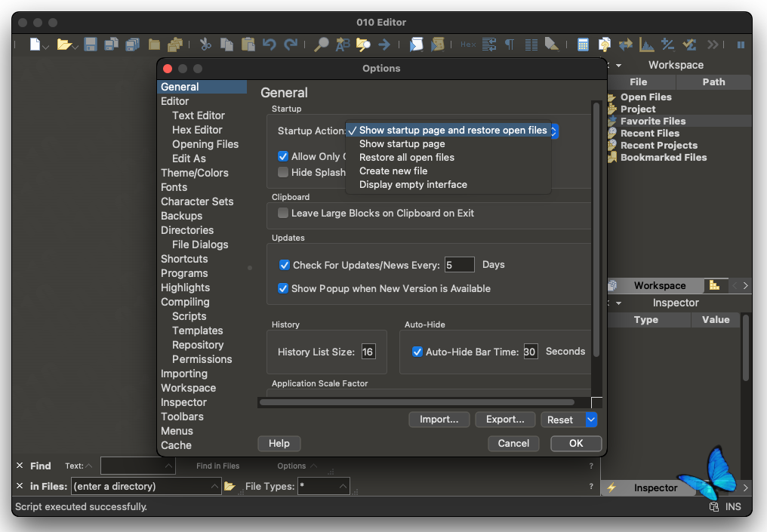Click the Save floppy disk icon
Viewport: 767px width, 532px height.
click(90, 45)
